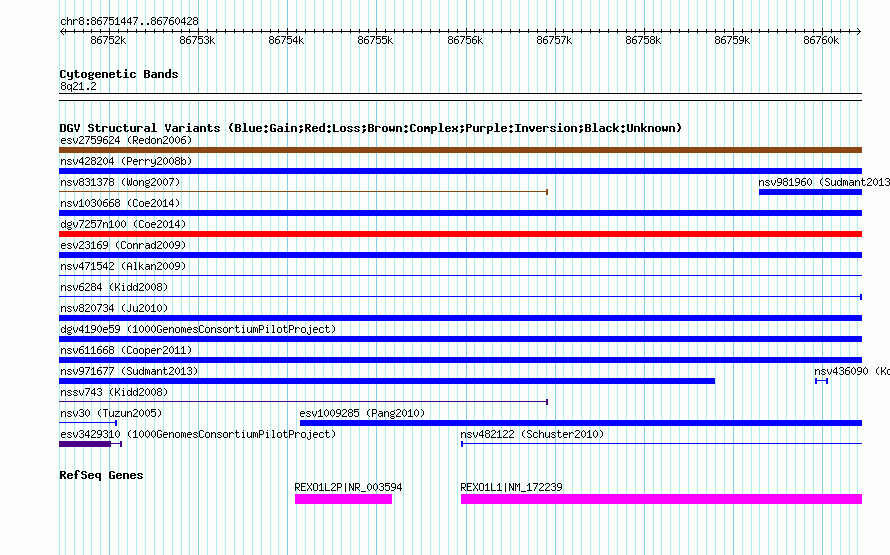Select the blue nsv611668 gain bar
The width and height of the screenshot is (890, 555).
tap(460, 360)
